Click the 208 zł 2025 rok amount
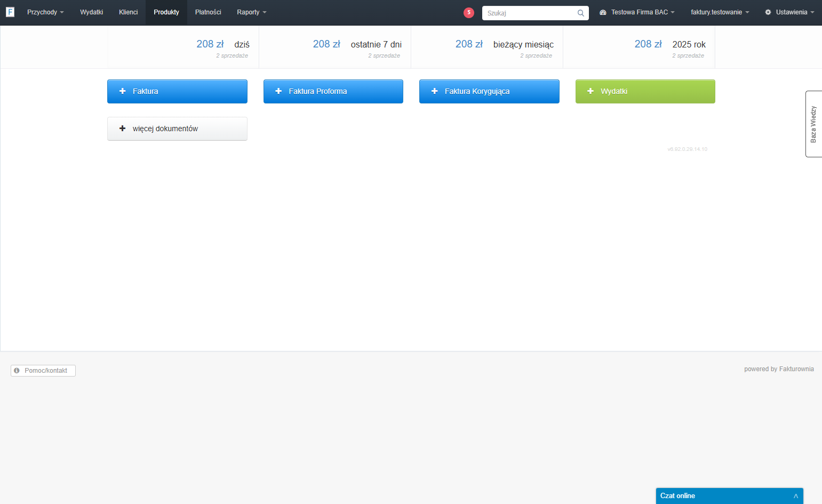Image resolution: width=822 pixels, height=504 pixels. [x=648, y=44]
